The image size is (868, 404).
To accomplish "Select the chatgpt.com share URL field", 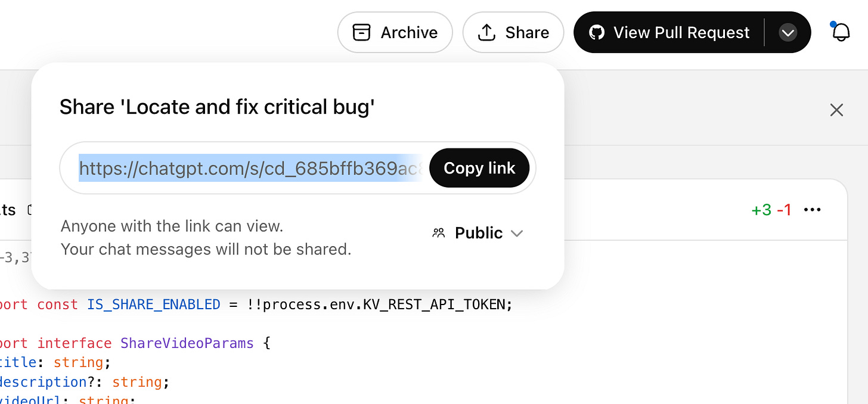I will tap(250, 168).
